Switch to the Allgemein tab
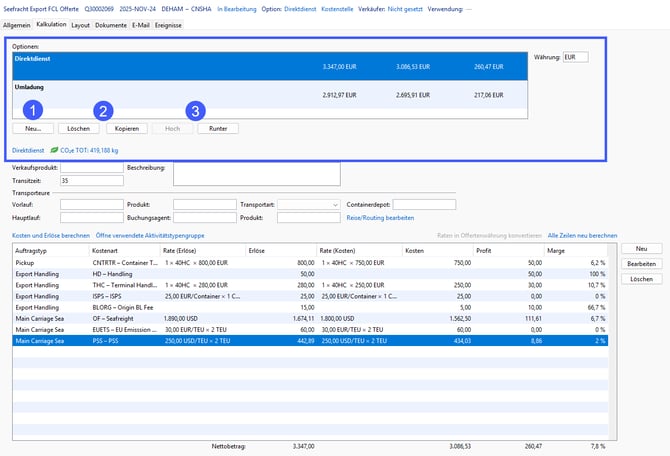Screen dimensions: 670x456 click(x=17, y=24)
